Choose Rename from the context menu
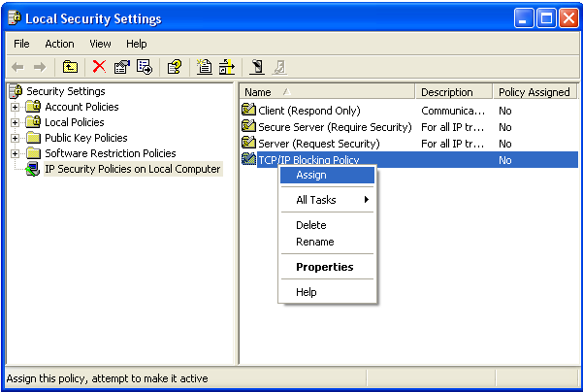The height and width of the screenshot is (392, 583). click(x=327, y=242)
